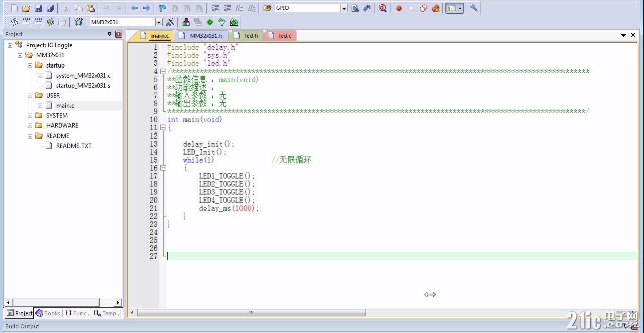Image resolution: width=644 pixels, height=333 pixels.
Task: Click the Build Output panel title
Action: click(22, 327)
